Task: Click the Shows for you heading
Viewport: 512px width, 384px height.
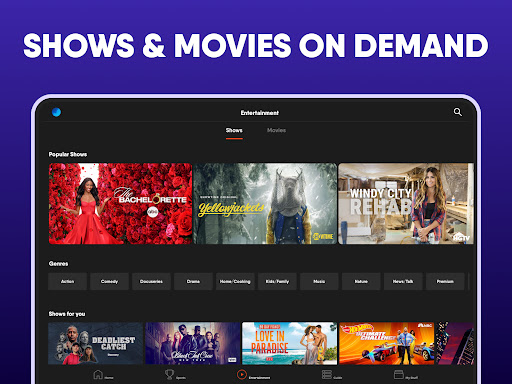Action: click(67, 314)
